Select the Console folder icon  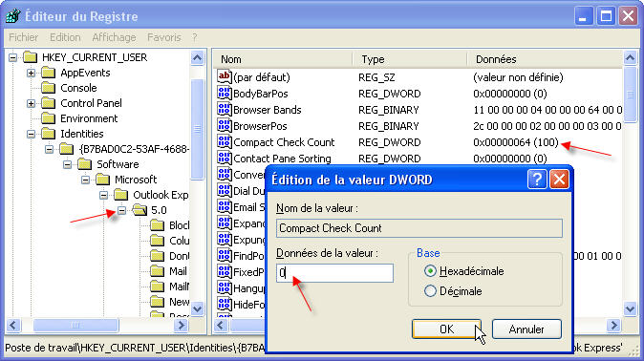tap(49, 88)
